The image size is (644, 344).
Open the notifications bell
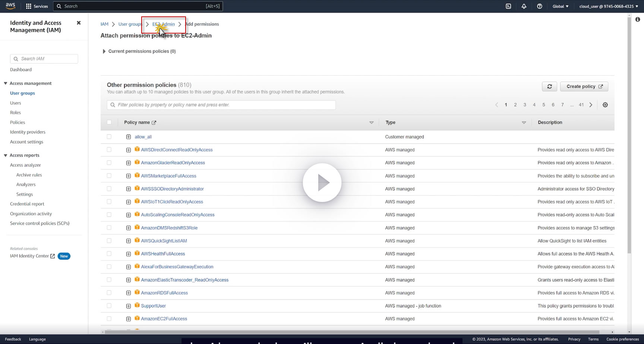pos(524,6)
